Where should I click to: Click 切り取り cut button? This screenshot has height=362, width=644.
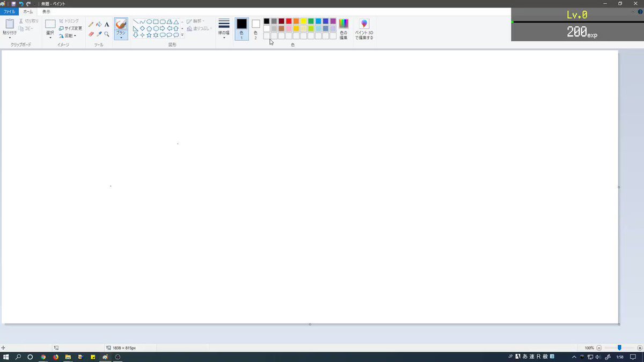[29, 21]
